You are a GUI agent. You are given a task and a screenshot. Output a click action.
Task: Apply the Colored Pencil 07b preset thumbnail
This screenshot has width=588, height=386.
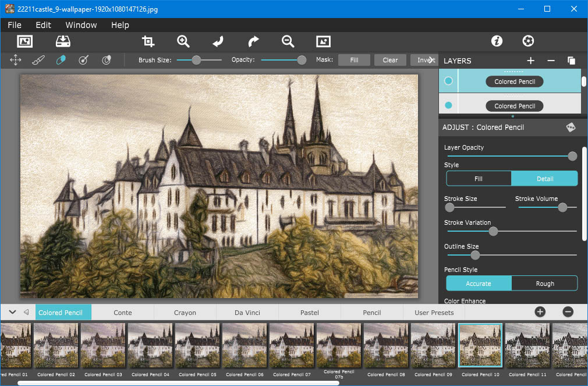[339, 345]
